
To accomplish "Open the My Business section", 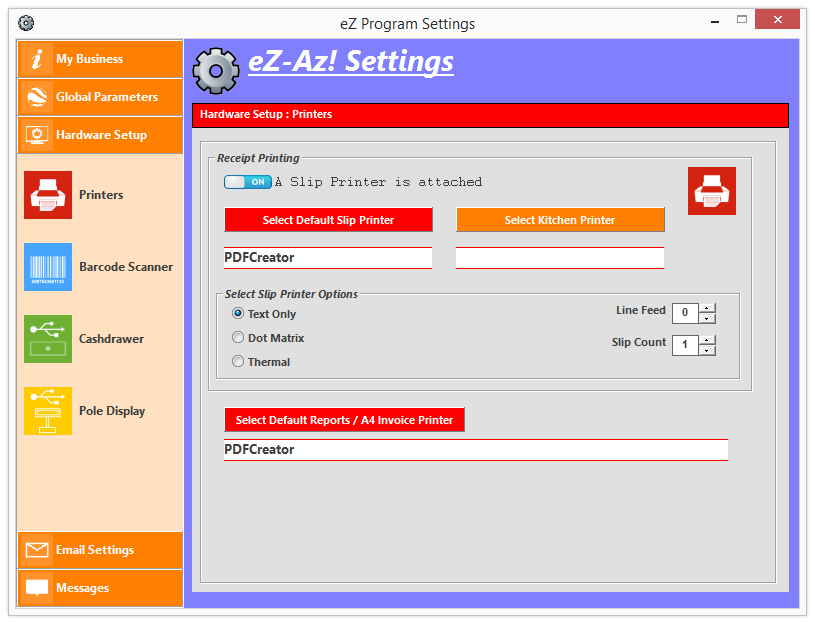I will [x=99, y=59].
